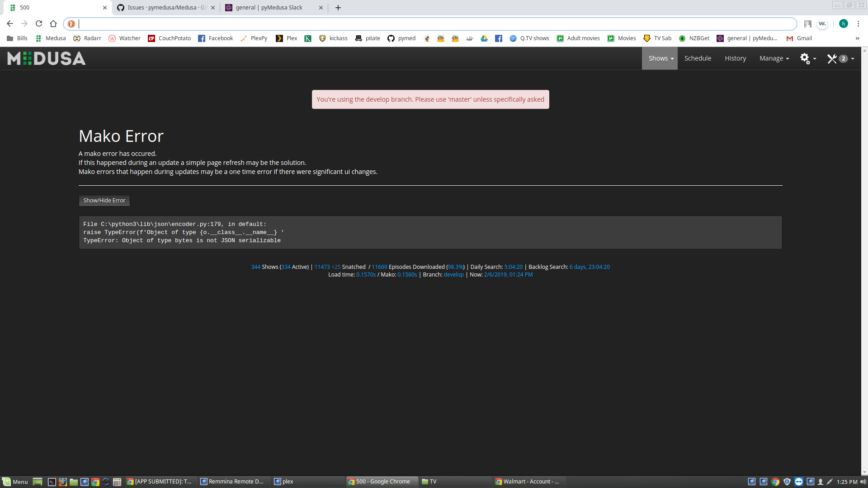Open the Schedule menu item
The width and height of the screenshot is (868, 488).
698,58
